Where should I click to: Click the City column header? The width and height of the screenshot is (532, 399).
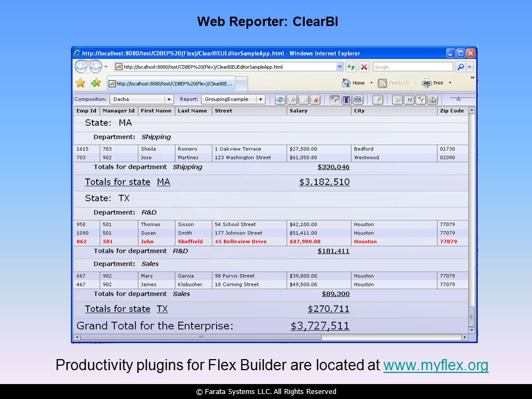pos(394,111)
